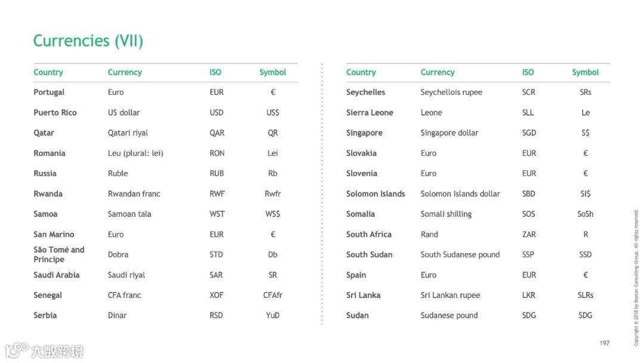644x363 pixels.
Task: Click the watermark logo icon at bottom-left
Action: [x=17, y=349]
